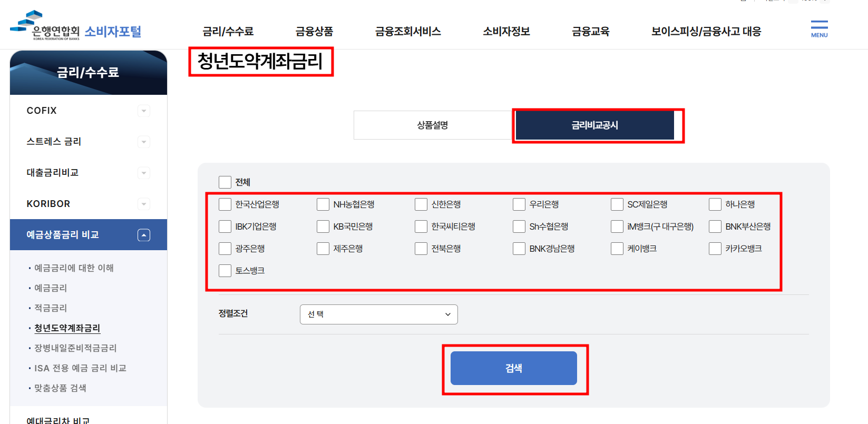
Task: Click the COFIX sidebar label
Action: coord(42,111)
